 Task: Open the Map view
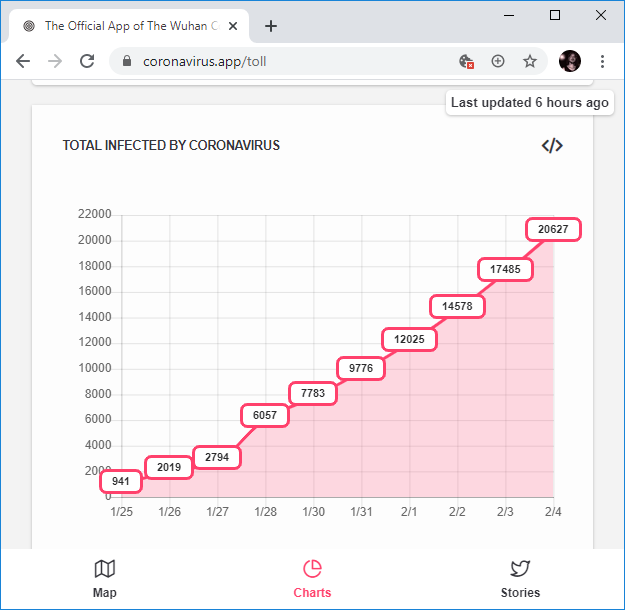click(105, 578)
